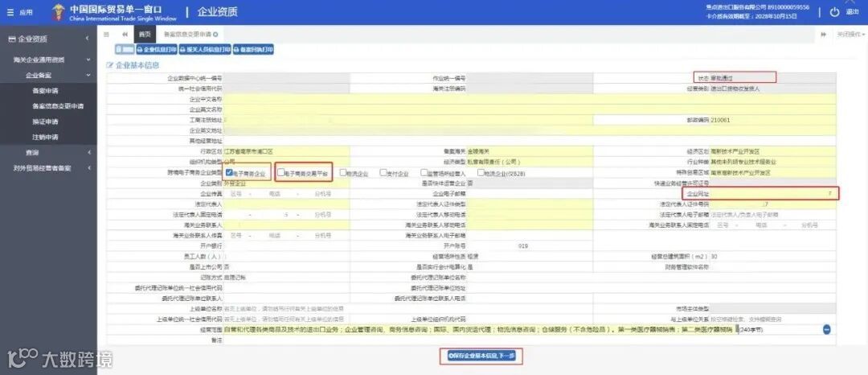Image resolution: width=868 pixels, height=375 pixels.
Task: Click the 经营总建筑面积 field showing 30
Action: 773,257
